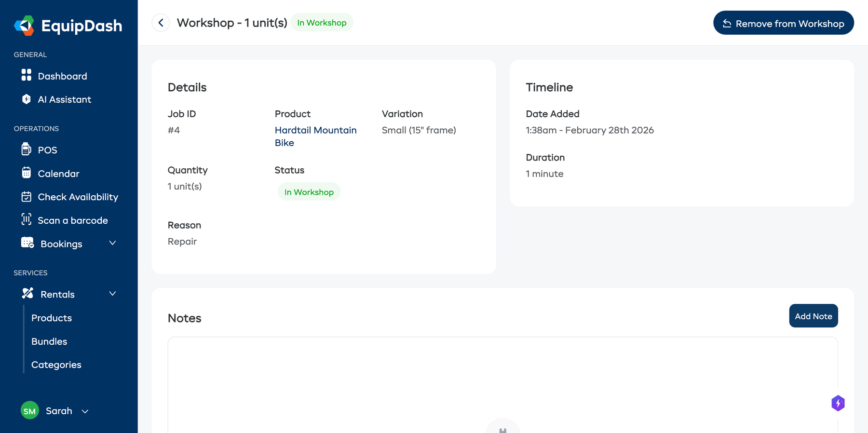The height and width of the screenshot is (433, 868).
Task: Click the Check Availability calendar-check icon
Action: 27,196
